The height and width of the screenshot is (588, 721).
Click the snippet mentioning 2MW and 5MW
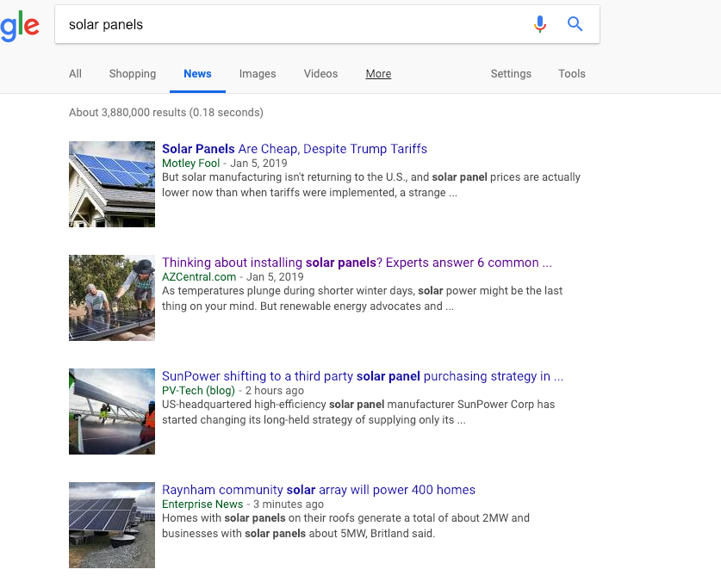(x=345, y=525)
